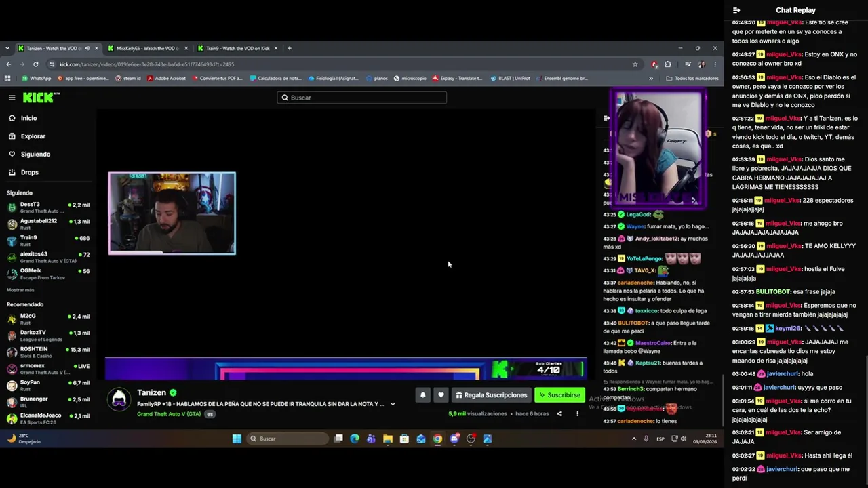
Task: Toggle the notification bell for Tanizen
Action: click(x=422, y=395)
